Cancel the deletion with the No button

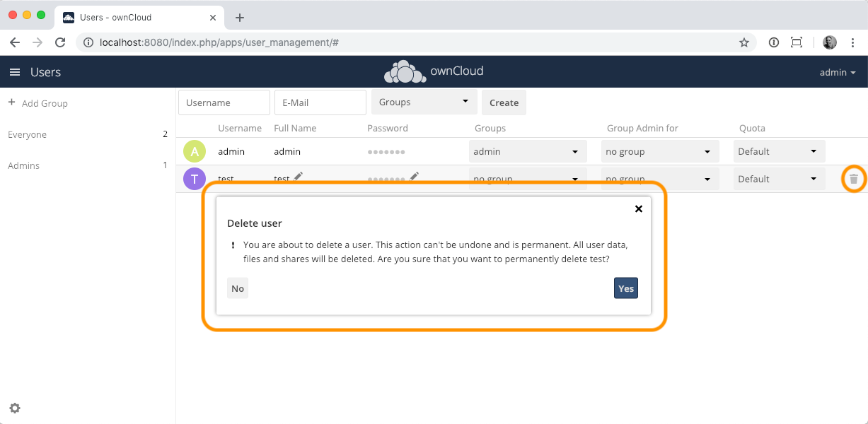pyautogui.click(x=237, y=288)
